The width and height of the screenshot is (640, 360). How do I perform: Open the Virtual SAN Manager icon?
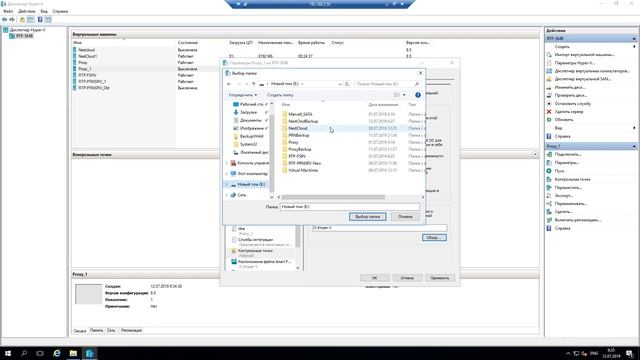coord(549,79)
